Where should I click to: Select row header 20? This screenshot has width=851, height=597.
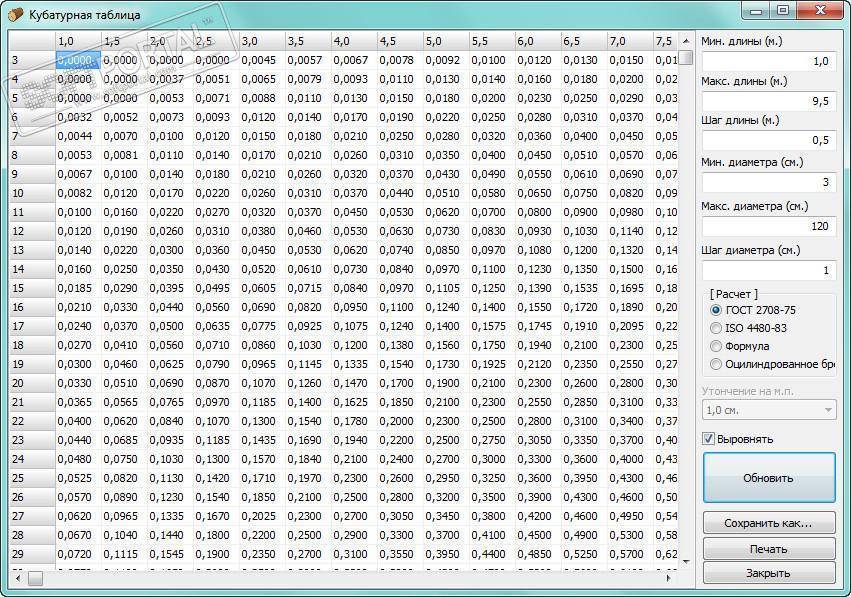coord(32,383)
